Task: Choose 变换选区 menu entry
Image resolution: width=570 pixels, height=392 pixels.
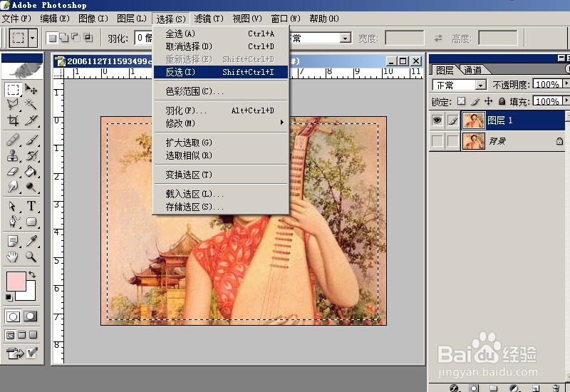Action: click(220, 175)
